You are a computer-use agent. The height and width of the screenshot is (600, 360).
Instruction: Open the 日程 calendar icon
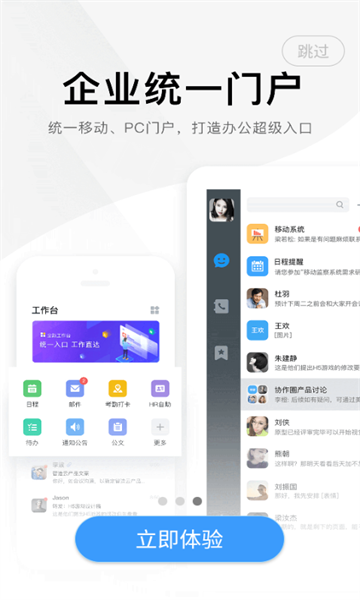coord(32,388)
